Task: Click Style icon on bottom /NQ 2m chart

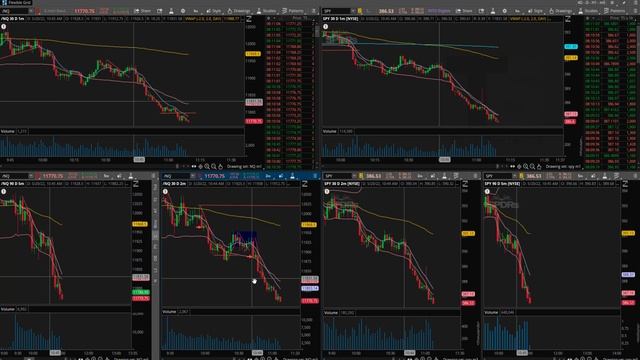Action: [281, 176]
